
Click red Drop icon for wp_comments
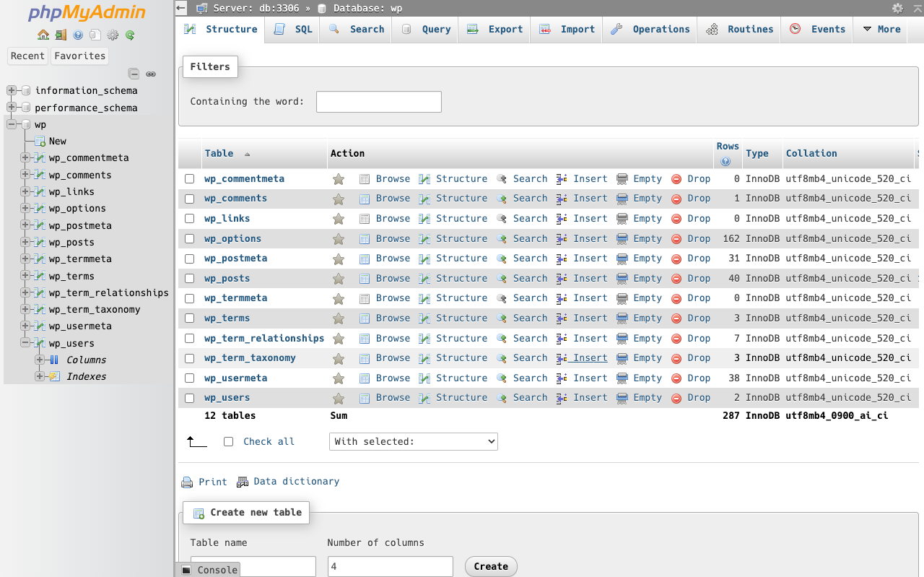click(x=676, y=199)
